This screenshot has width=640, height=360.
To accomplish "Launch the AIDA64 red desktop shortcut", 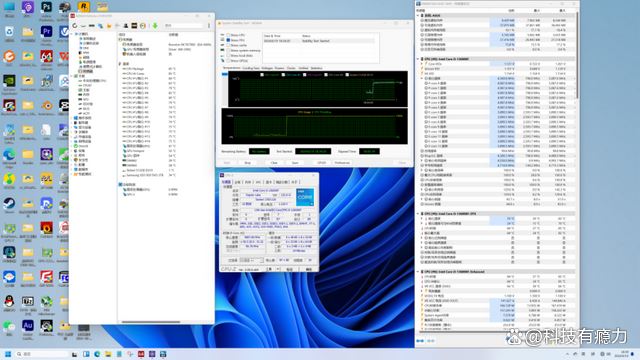I will click(x=46, y=56).
